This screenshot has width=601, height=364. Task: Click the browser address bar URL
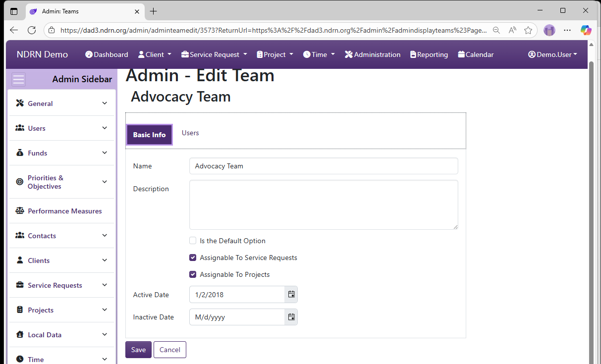click(x=273, y=30)
